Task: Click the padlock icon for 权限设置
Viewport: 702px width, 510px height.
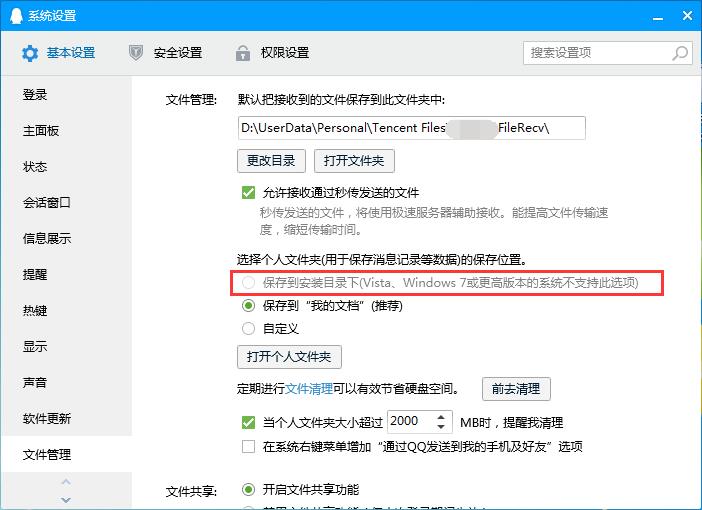Action: coord(243,52)
